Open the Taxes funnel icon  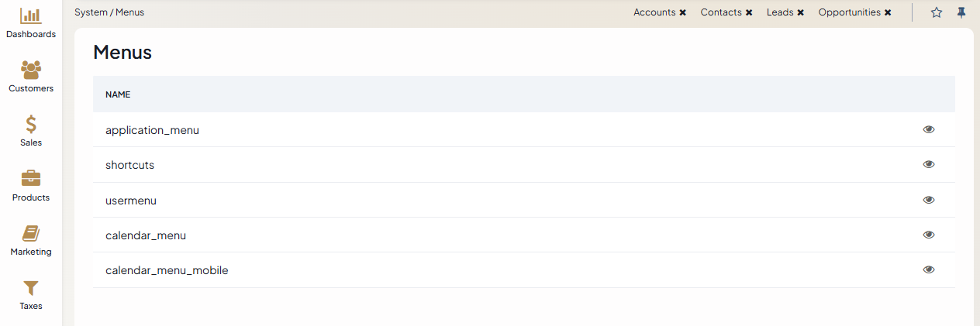tap(31, 288)
